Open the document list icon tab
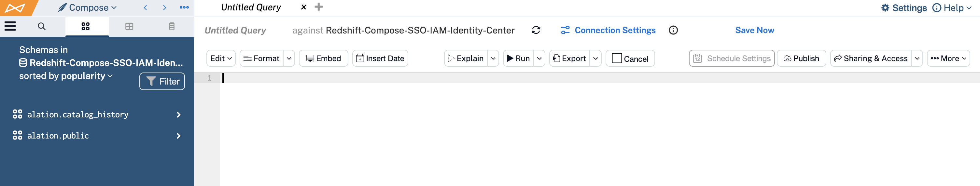980x186 pixels. (172, 26)
